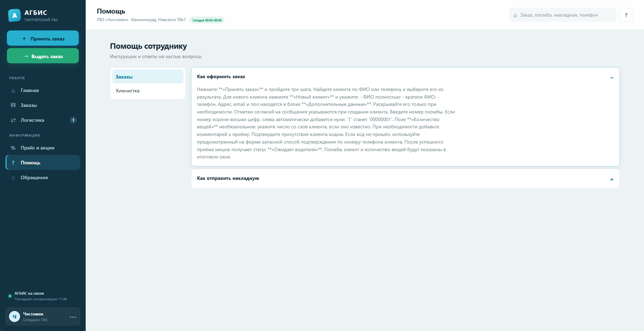Screen dimensions: 644x331
Task: Click the Помощь сотруднику heading
Action: 149,46
